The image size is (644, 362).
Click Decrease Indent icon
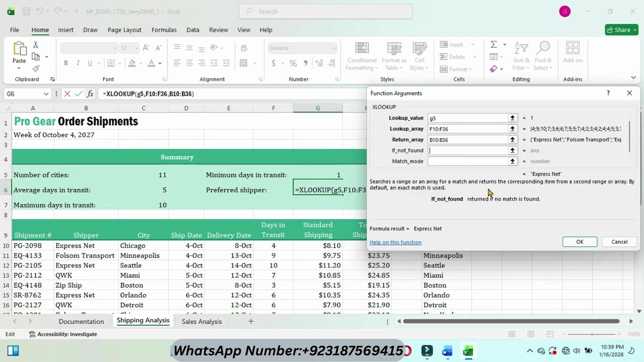[x=214, y=63]
